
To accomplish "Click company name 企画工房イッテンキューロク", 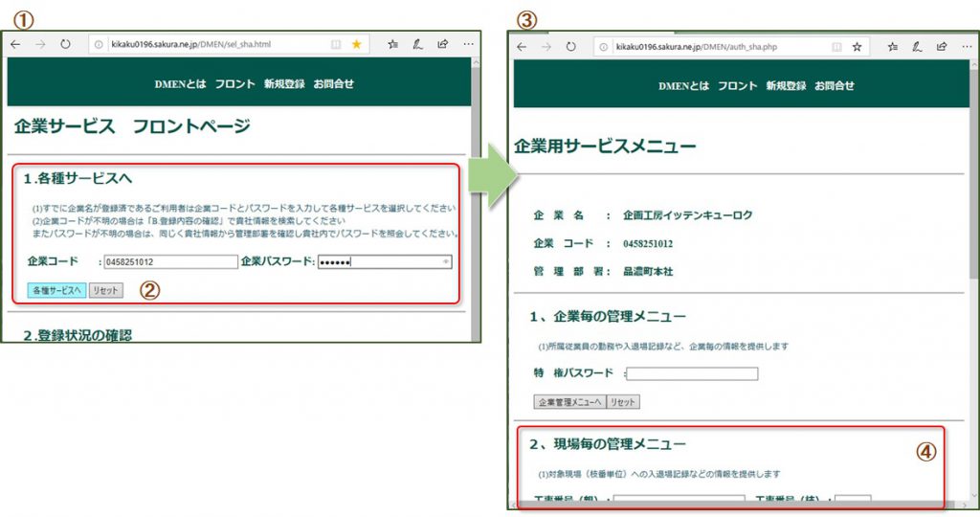I will (687, 215).
